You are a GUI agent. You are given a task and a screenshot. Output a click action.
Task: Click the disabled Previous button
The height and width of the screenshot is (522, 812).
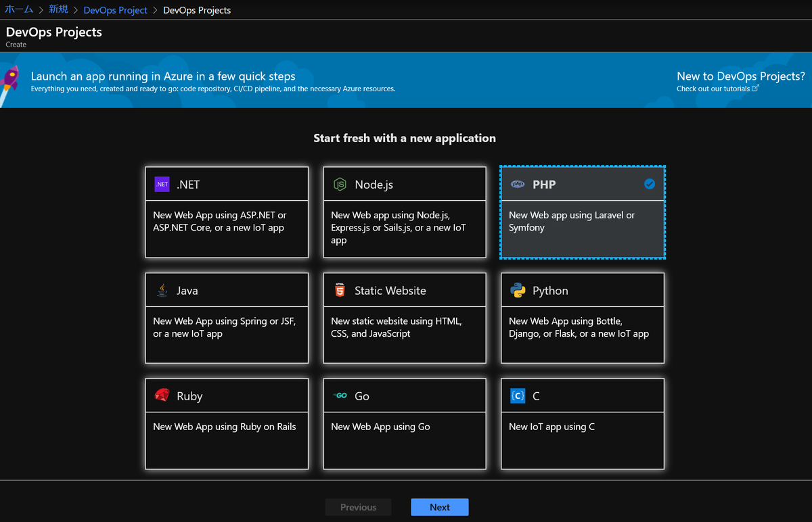pos(359,507)
